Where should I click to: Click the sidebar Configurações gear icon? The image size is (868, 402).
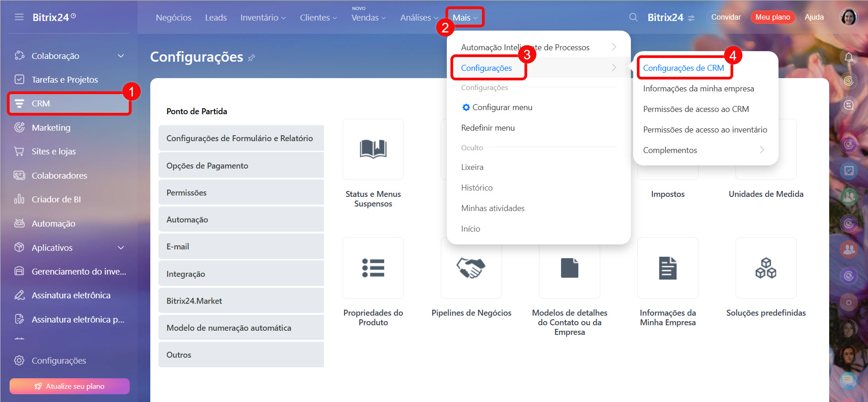pyautogui.click(x=19, y=360)
